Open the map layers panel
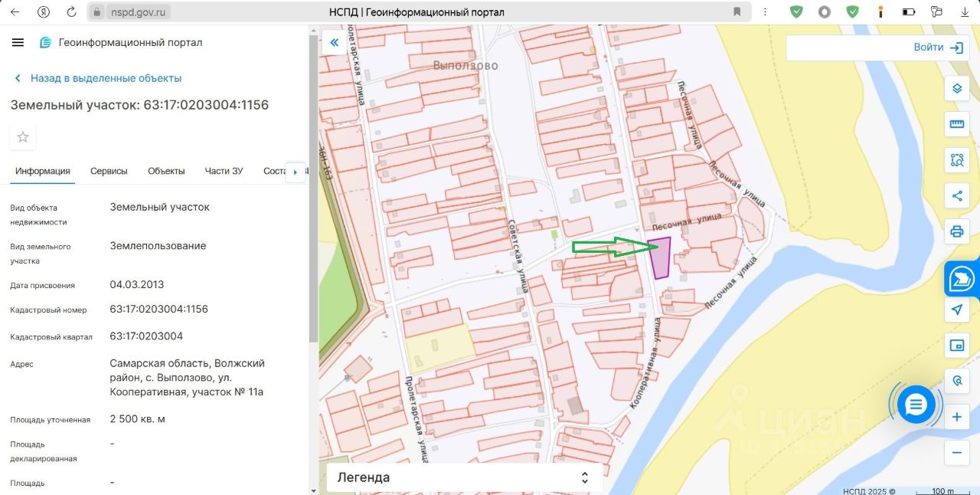The image size is (980, 495). (956, 88)
